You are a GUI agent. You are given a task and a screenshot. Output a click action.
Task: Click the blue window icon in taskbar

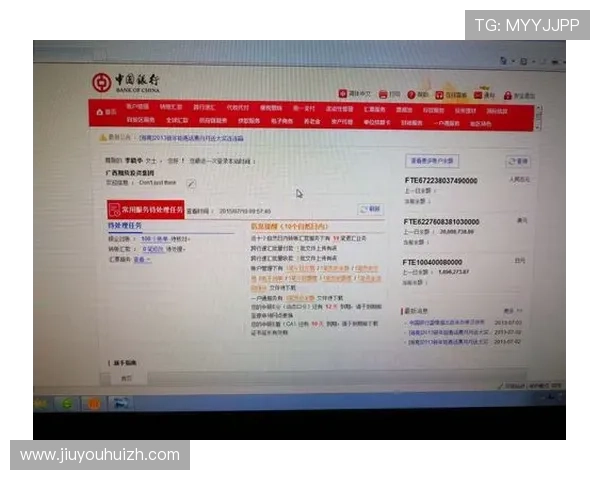click(121, 403)
